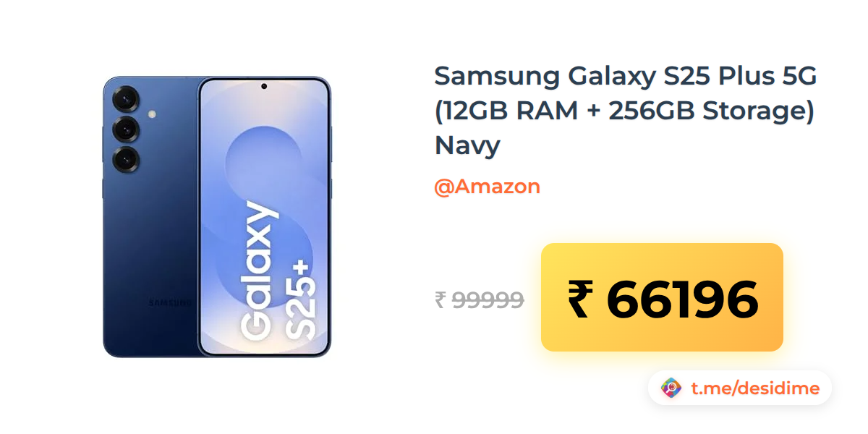Screen dimensions: 868x434
Task: Click the middle rear camera lens
Action: [127, 129]
